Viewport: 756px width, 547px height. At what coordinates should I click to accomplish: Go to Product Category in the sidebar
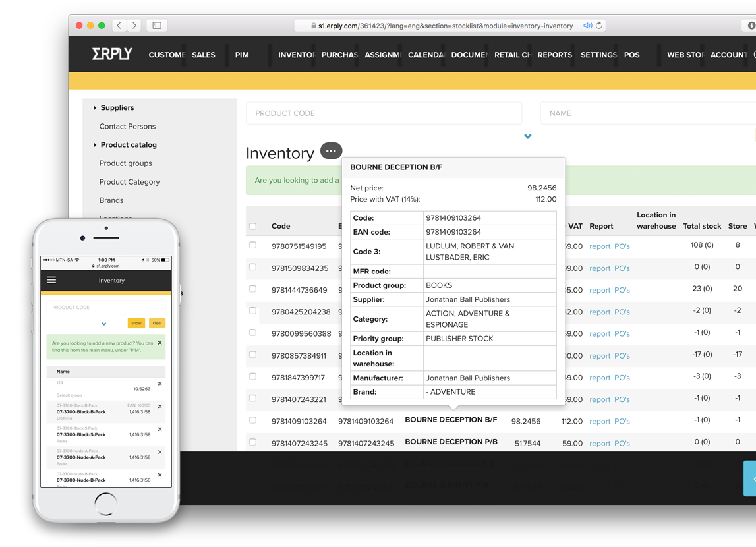[129, 182]
